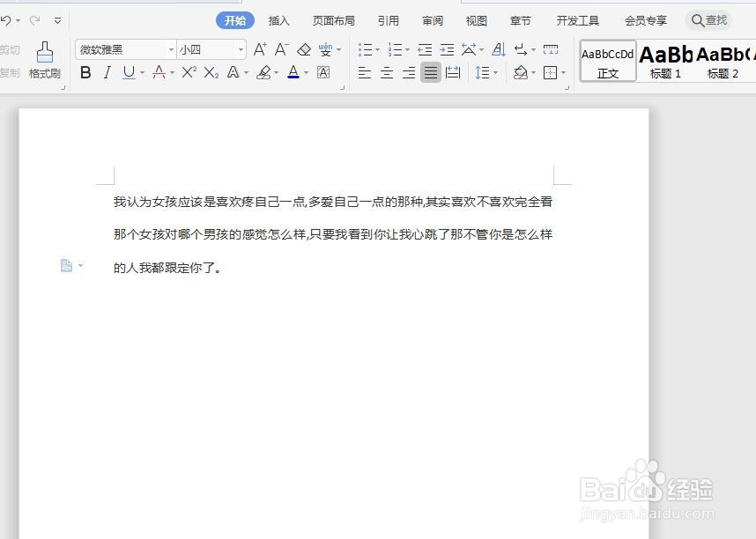Toggle bold formatting
756x539 pixels.
point(85,72)
